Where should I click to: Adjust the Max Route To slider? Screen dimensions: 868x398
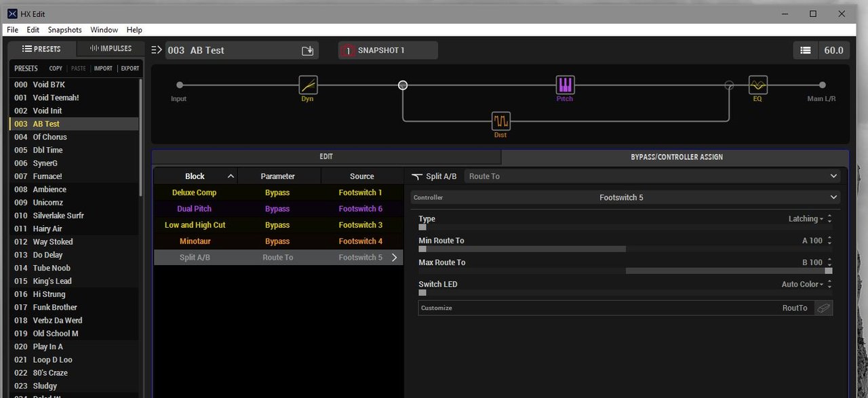[x=625, y=271]
